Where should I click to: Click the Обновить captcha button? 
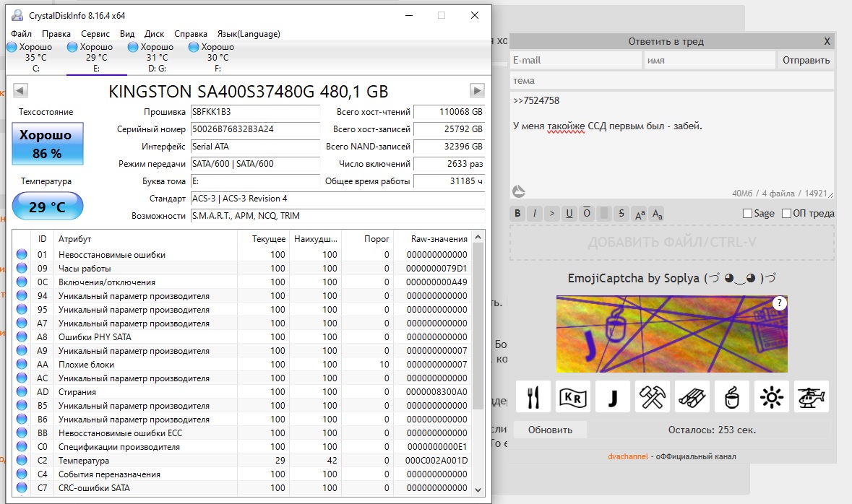550,430
